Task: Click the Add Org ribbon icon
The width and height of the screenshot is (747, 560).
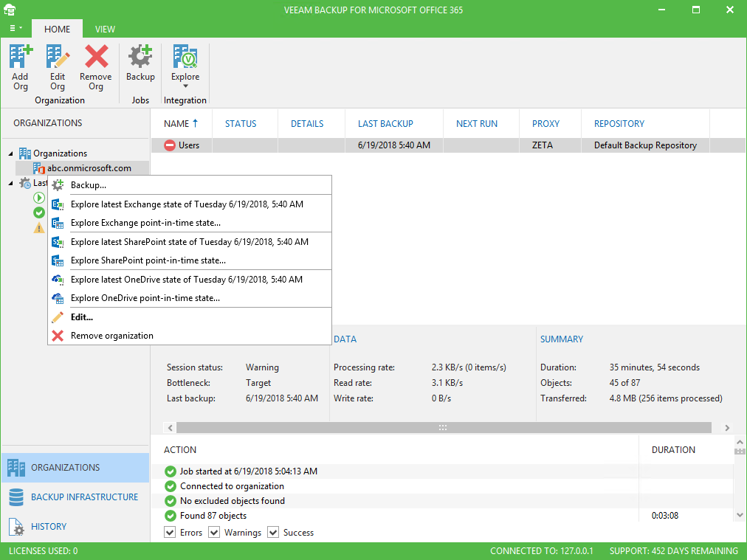Action: (21, 57)
